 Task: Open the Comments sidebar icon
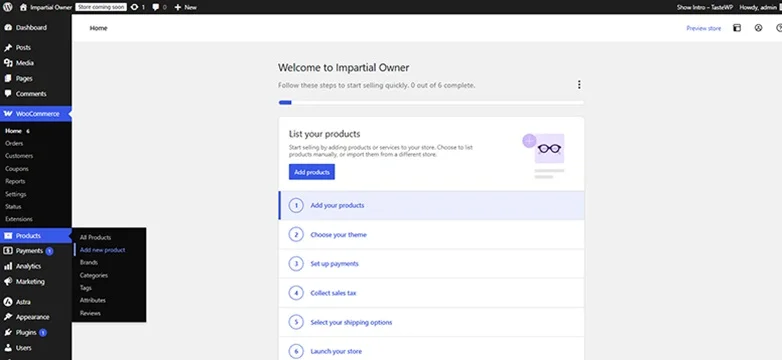coord(7,93)
